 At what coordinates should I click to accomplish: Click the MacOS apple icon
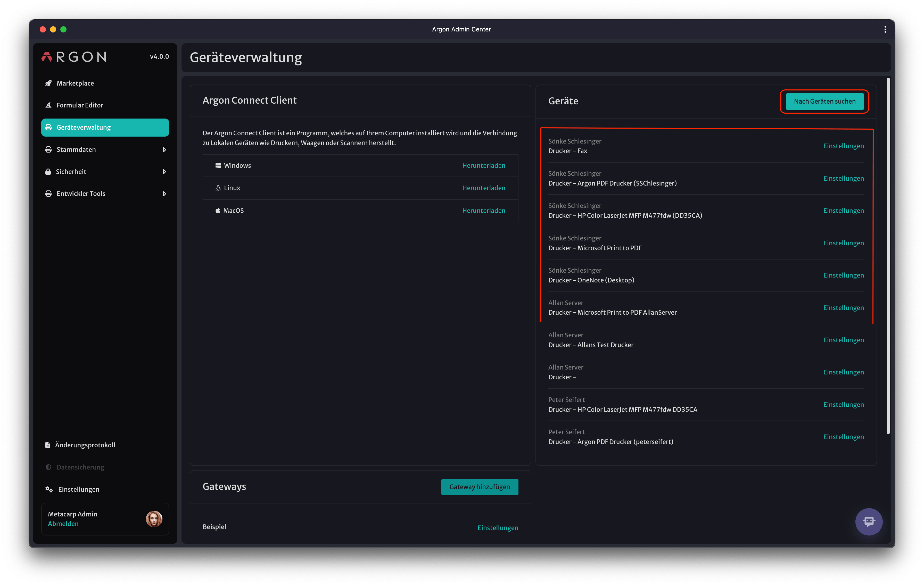[x=218, y=211]
